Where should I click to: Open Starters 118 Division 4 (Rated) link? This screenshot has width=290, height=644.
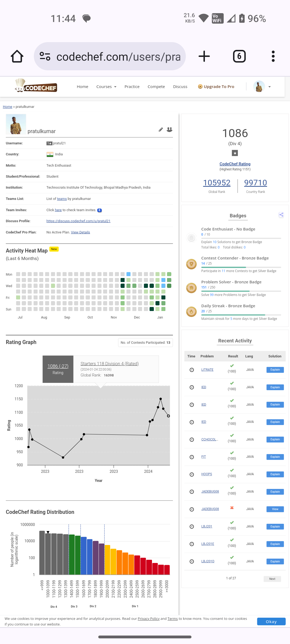110,364
